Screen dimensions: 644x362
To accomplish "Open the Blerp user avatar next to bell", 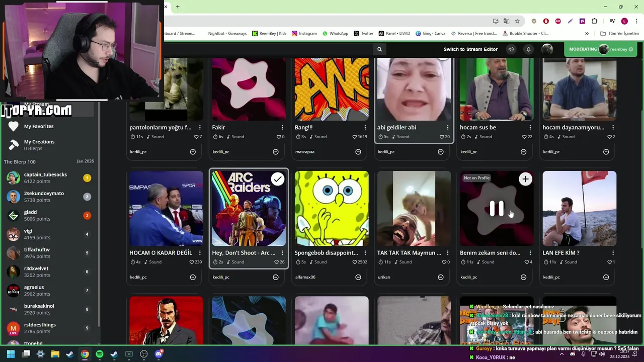I will click(547, 49).
